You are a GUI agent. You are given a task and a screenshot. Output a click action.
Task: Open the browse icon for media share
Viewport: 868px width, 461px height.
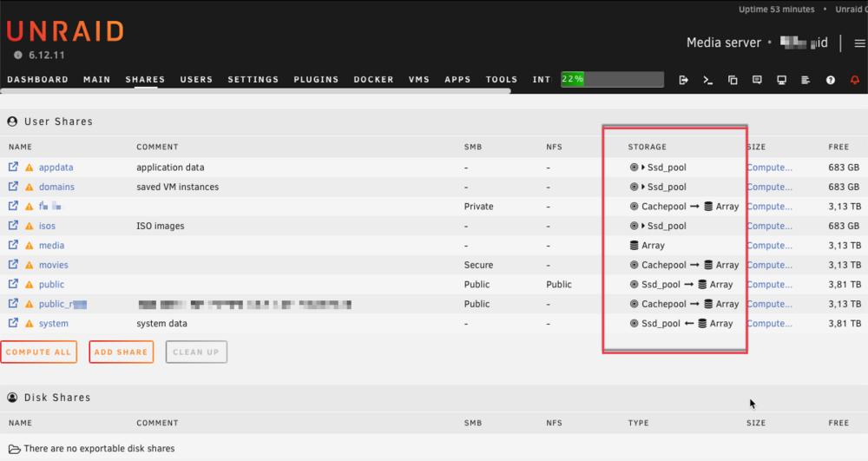13,245
